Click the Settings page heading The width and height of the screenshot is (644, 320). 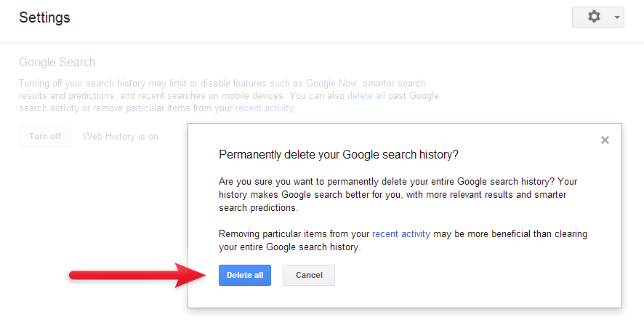[x=44, y=17]
